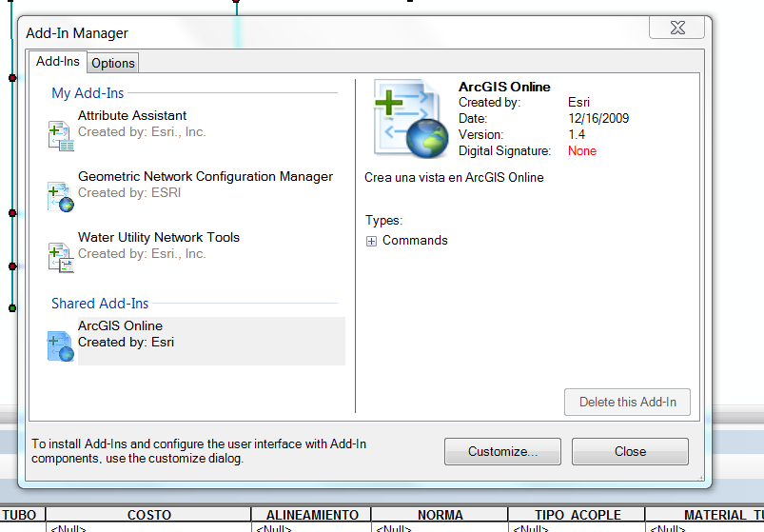Click the date 12/16/2009
764x532 pixels.
(x=598, y=118)
